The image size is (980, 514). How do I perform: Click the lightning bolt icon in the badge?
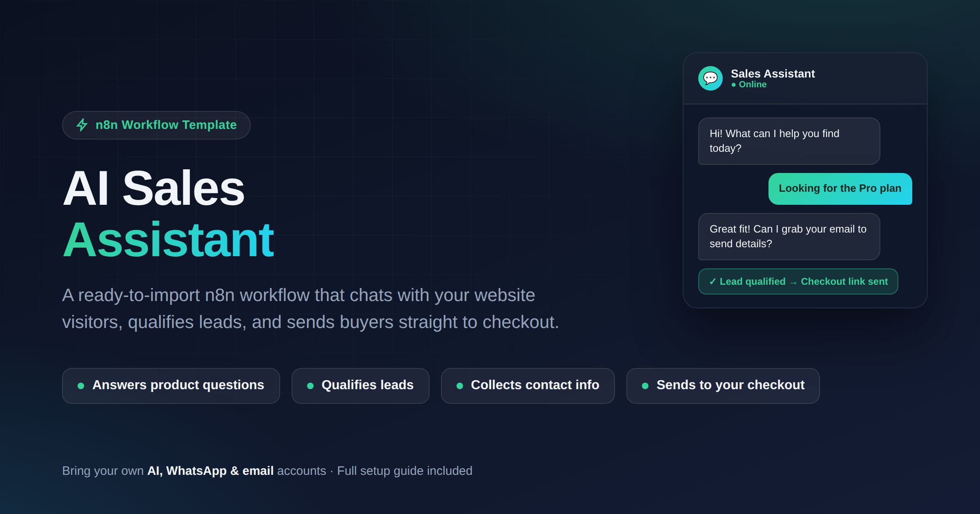click(82, 125)
